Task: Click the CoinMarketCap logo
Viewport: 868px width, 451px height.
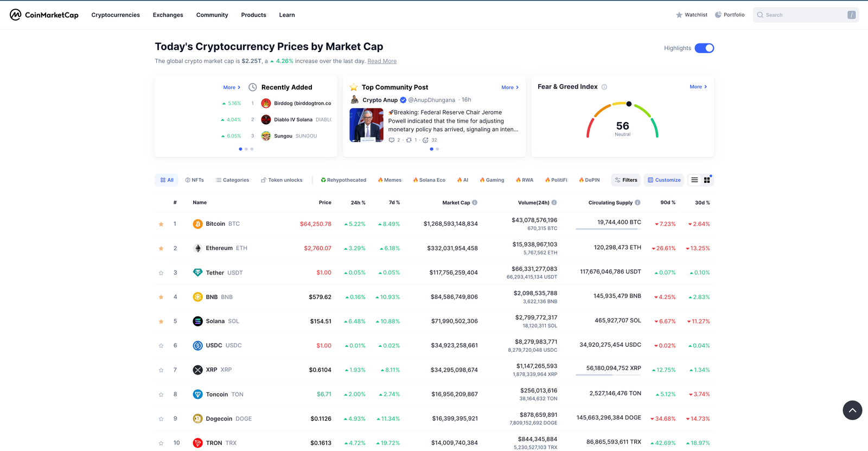Action: coord(44,15)
